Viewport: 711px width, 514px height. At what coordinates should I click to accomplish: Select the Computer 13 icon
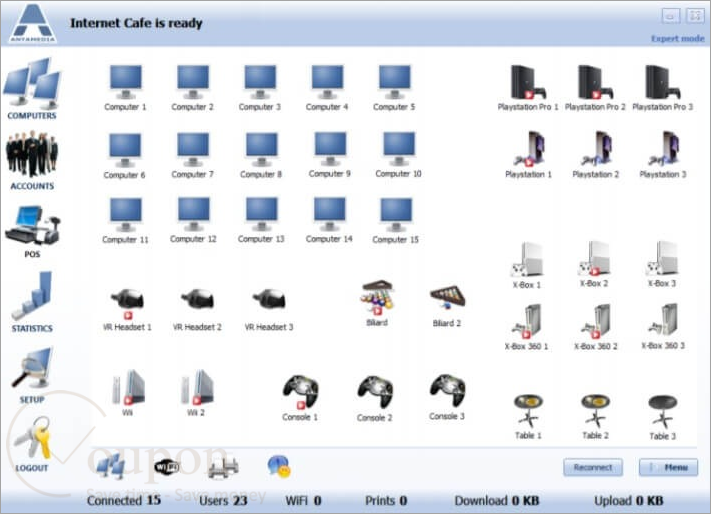click(261, 214)
